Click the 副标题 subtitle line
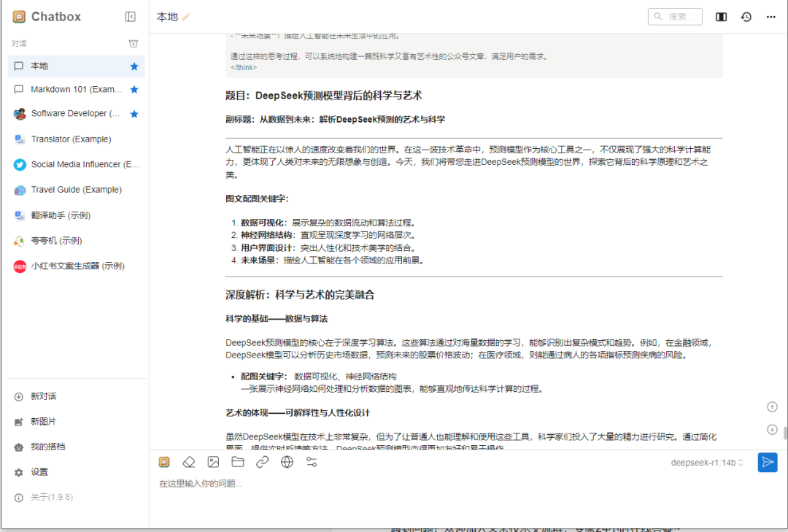The height and width of the screenshot is (532, 788). pyautogui.click(x=335, y=120)
